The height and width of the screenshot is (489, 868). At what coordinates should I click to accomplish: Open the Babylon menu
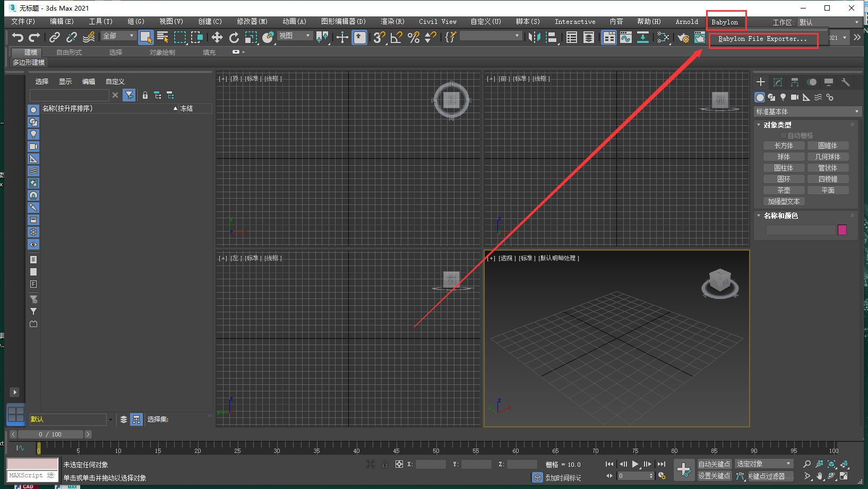[725, 22]
